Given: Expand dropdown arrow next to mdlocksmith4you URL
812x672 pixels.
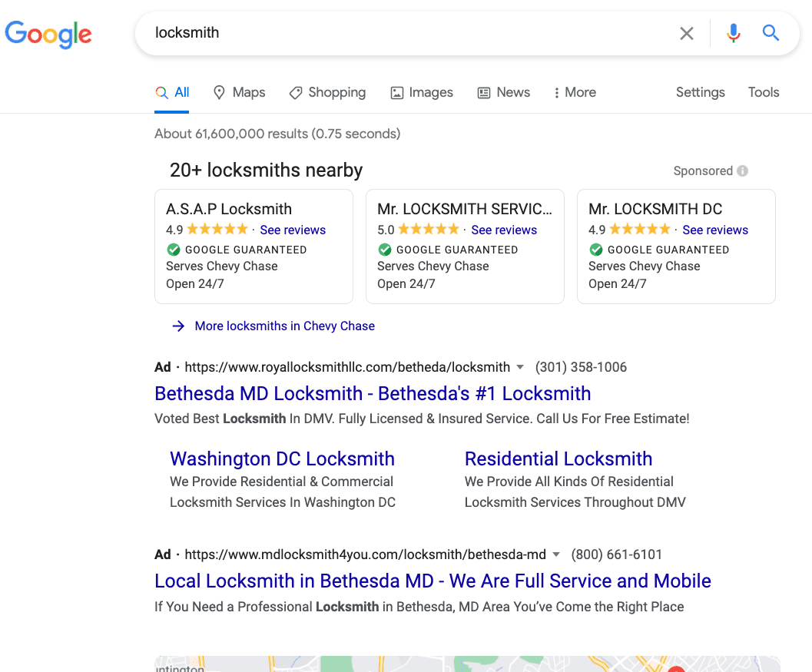Looking at the screenshot, I should coord(556,555).
